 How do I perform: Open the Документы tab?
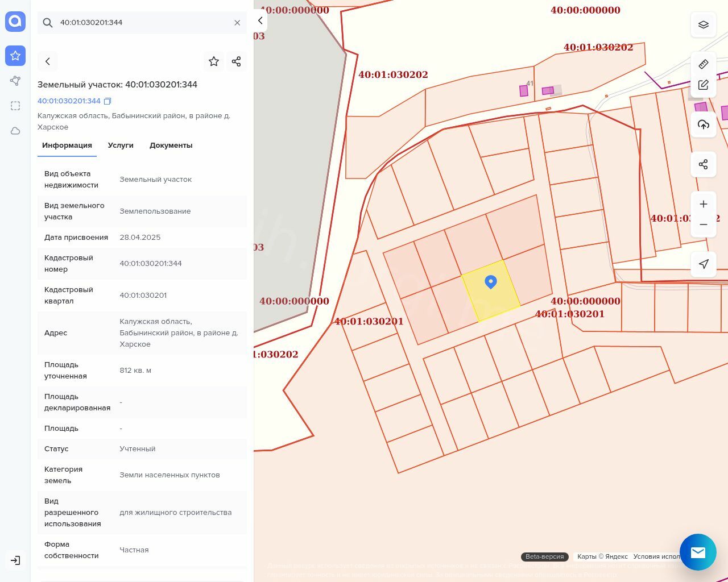coord(171,145)
